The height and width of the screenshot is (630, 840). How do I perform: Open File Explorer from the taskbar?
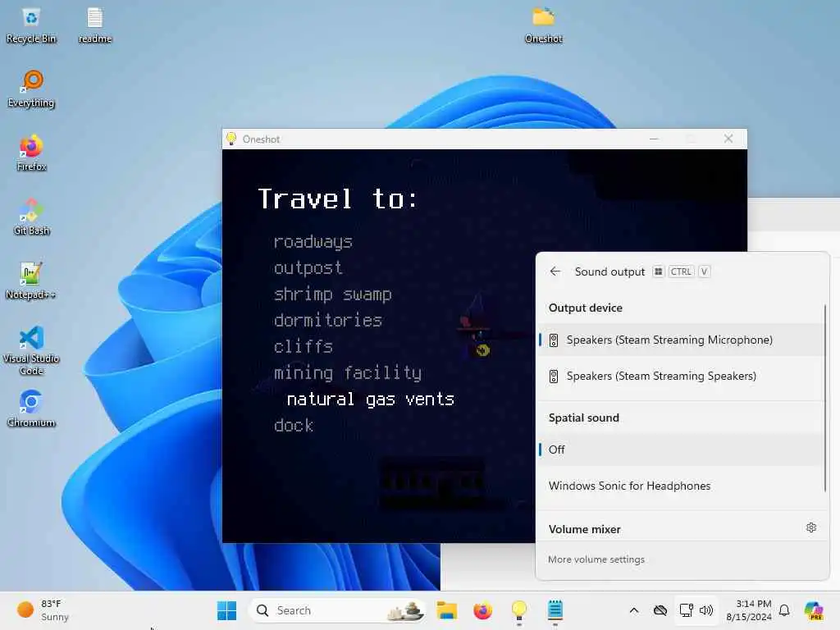(x=446, y=610)
